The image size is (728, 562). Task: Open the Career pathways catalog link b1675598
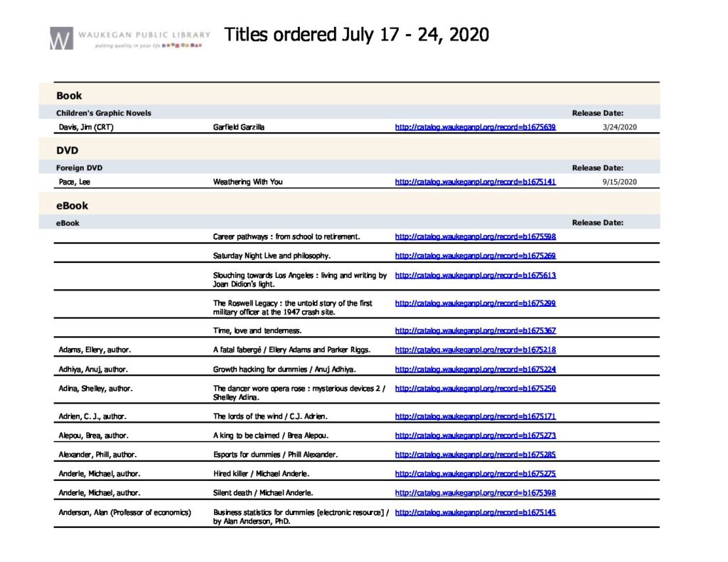click(x=475, y=237)
